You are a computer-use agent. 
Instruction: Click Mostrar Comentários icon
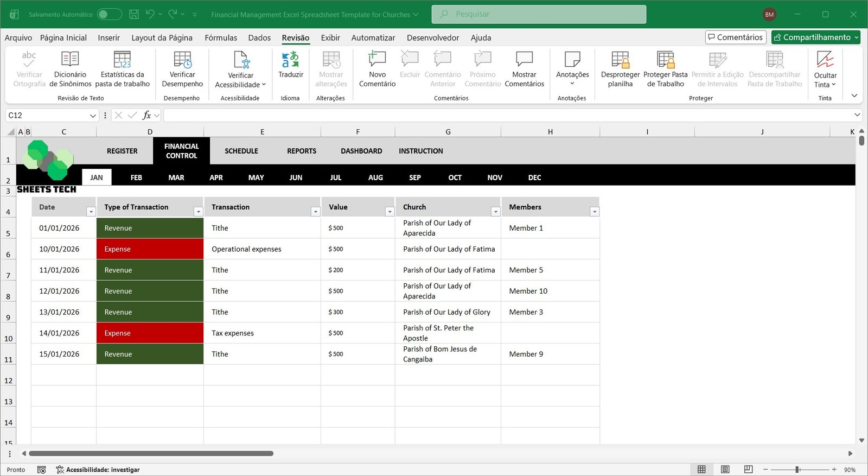524,60
